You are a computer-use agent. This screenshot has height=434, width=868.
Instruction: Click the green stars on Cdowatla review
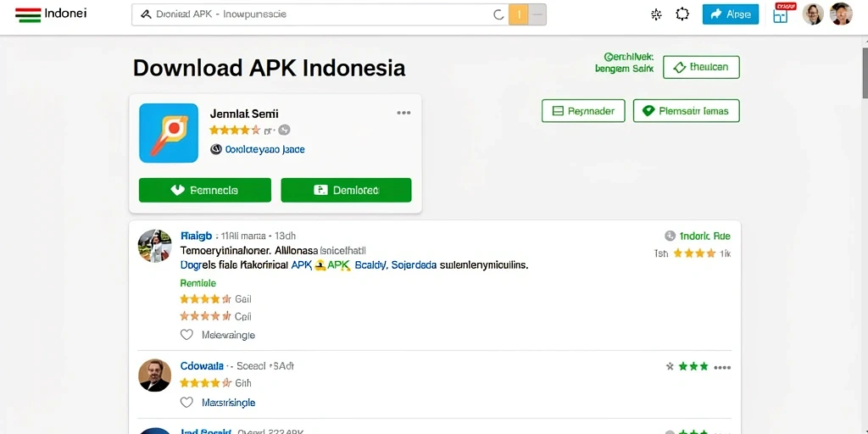pos(693,366)
